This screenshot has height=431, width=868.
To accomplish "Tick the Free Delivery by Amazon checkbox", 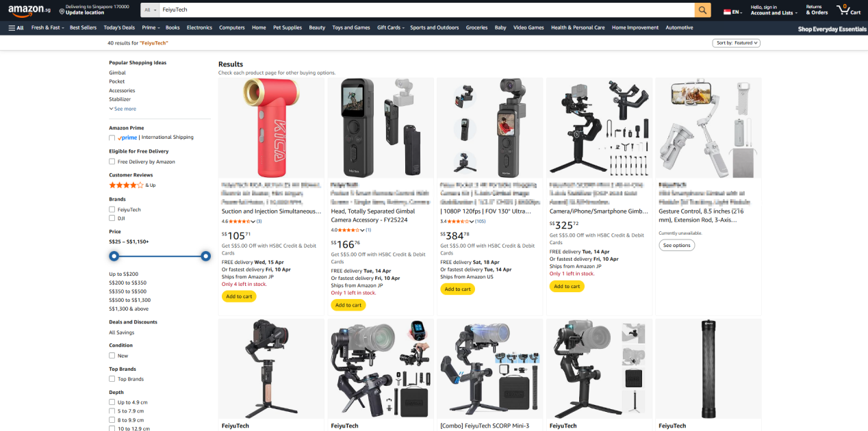I will [x=112, y=162].
